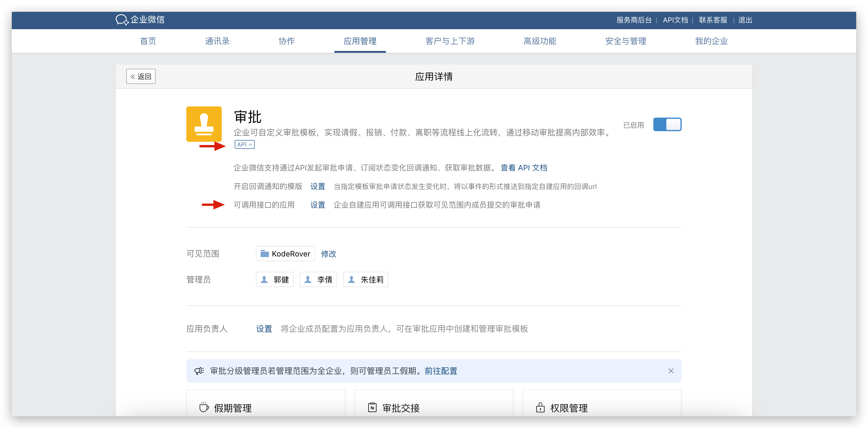The image size is (868, 428).
Task: Click 设置 for 应用负责人
Action: pos(264,329)
